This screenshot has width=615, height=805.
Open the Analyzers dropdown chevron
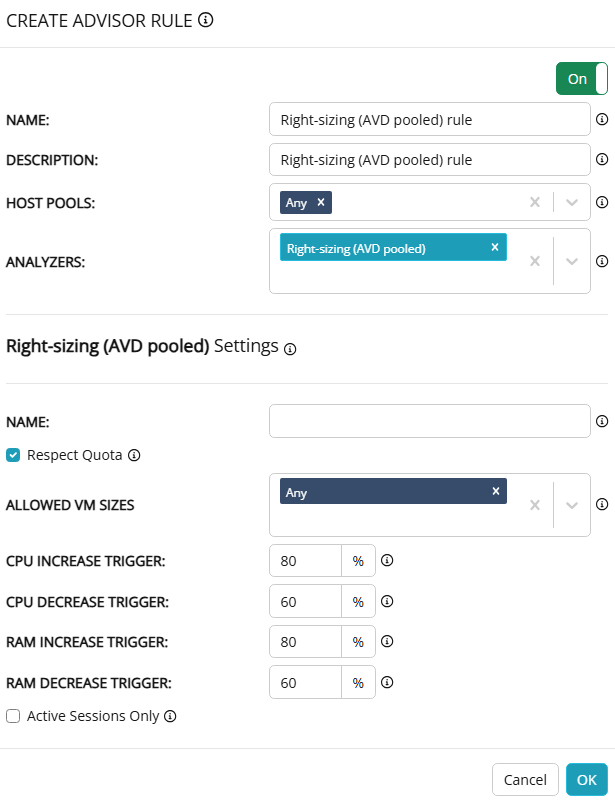click(572, 261)
